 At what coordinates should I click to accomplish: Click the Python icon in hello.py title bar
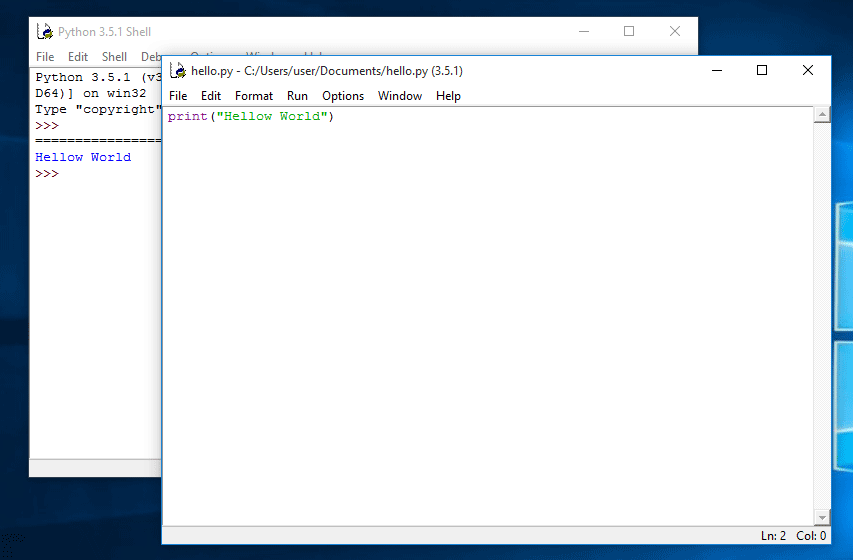coord(178,71)
